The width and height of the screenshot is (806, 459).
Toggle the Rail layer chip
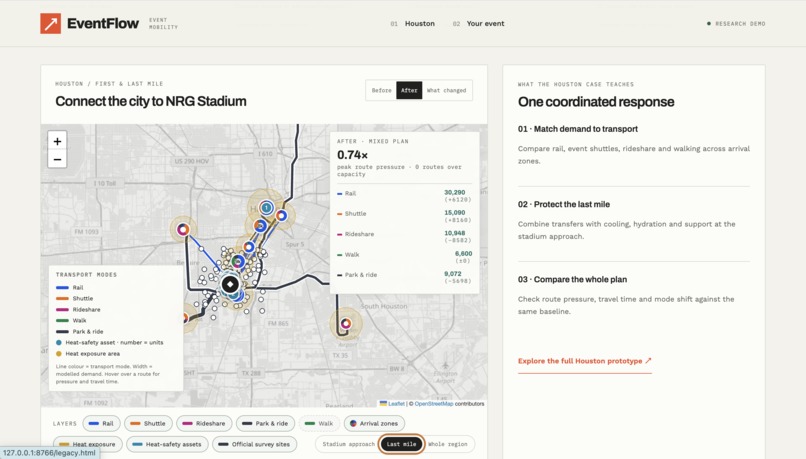coord(101,424)
